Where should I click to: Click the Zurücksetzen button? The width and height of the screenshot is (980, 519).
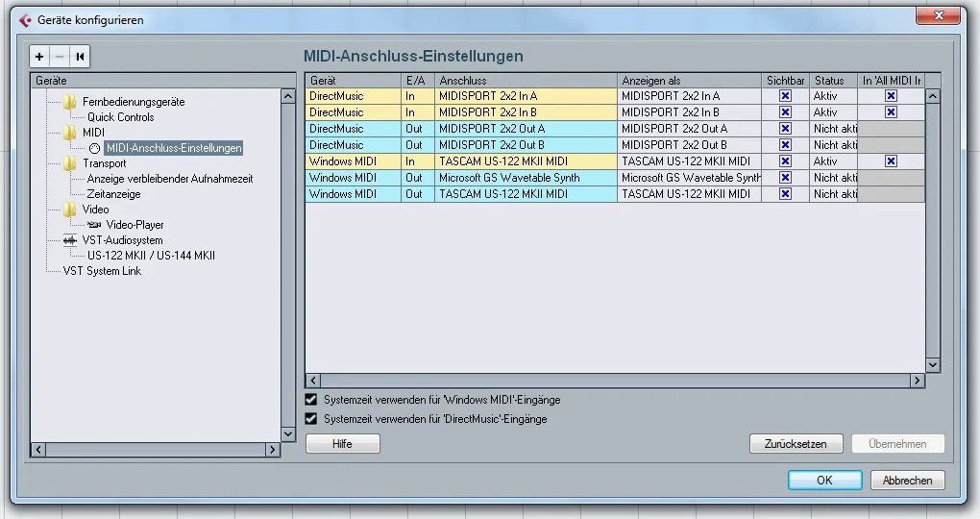[796, 444]
